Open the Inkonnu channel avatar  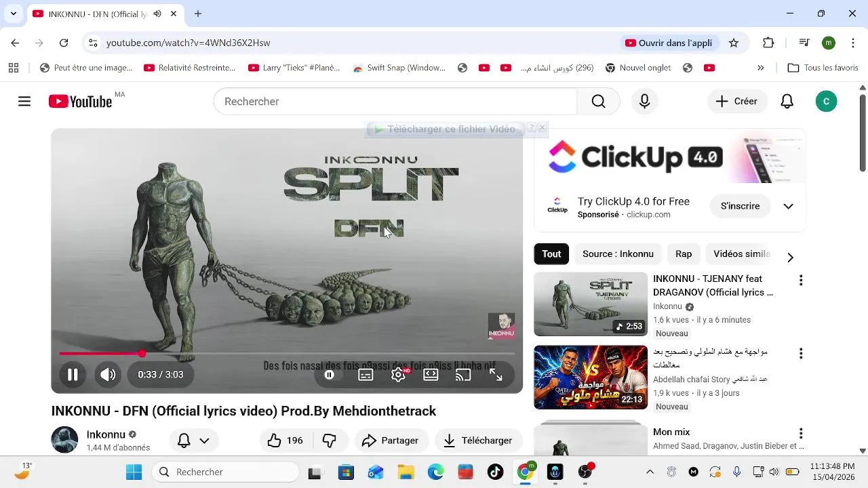[64, 440]
